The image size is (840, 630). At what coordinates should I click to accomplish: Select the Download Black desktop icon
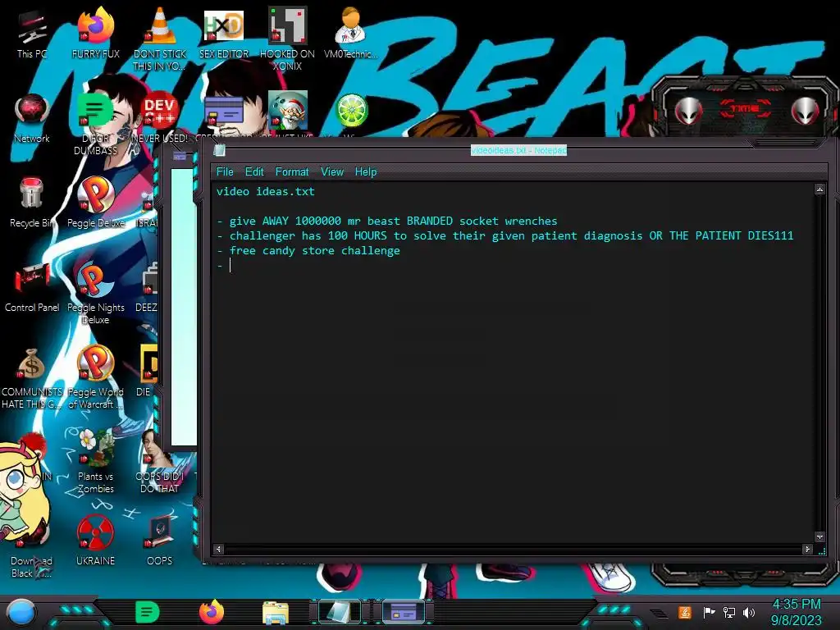coord(32,547)
